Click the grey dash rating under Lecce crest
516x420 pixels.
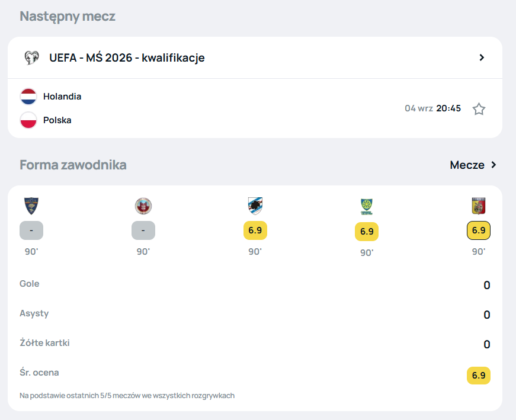pos(31,230)
